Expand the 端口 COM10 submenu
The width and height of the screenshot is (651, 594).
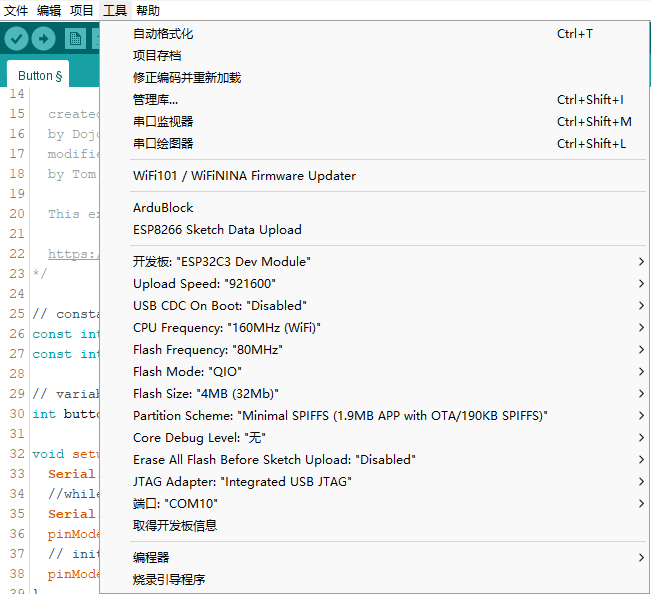(175, 504)
